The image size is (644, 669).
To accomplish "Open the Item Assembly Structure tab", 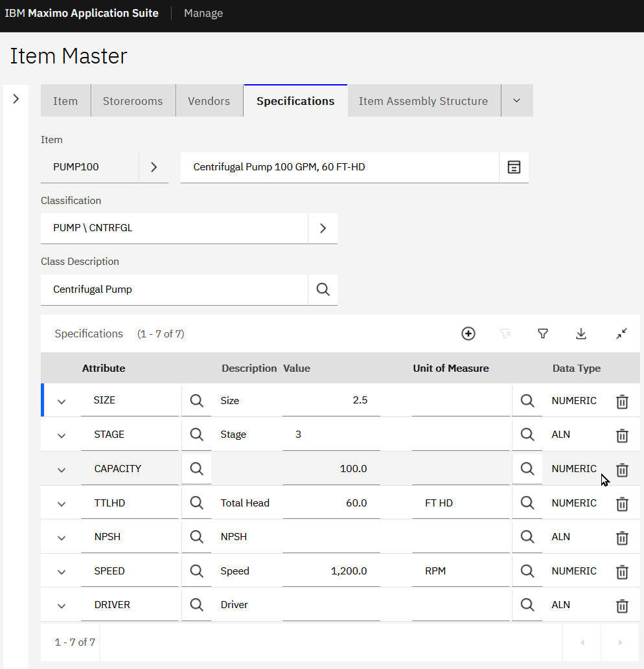I will point(423,100).
